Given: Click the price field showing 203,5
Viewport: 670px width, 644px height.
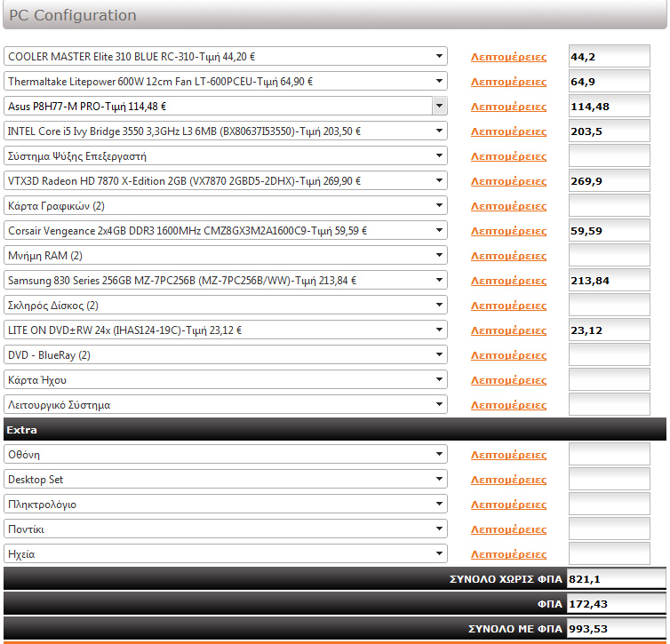Looking at the screenshot, I should pyautogui.click(x=610, y=131).
